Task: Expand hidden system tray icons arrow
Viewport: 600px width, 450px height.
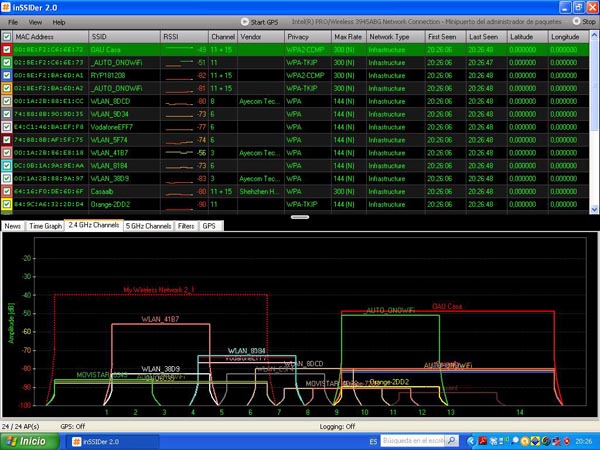Action: pyautogui.click(x=471, y=441)
